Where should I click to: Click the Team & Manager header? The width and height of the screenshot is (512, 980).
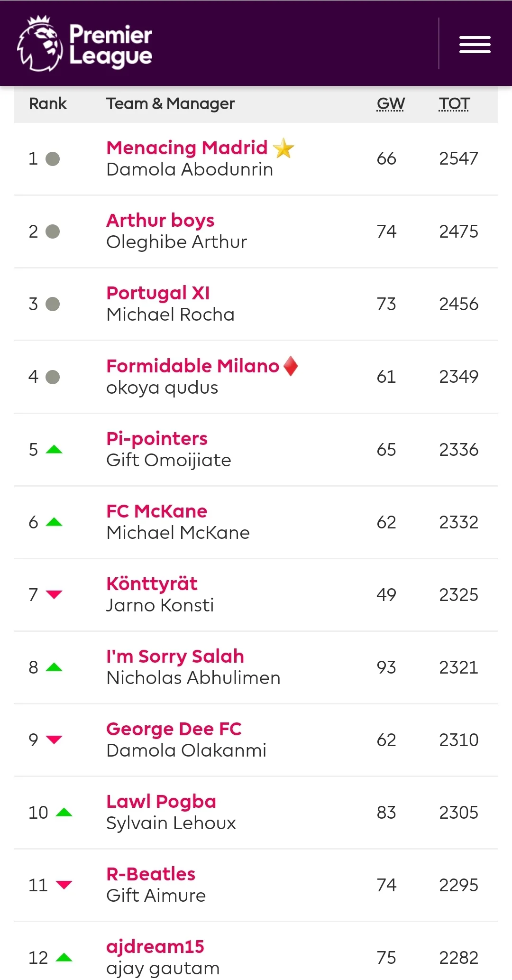pyautogui.click(x=170, y=103)
